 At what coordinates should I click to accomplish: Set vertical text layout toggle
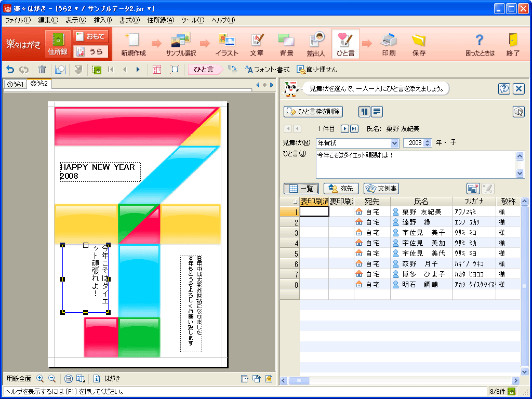(364, 112)
